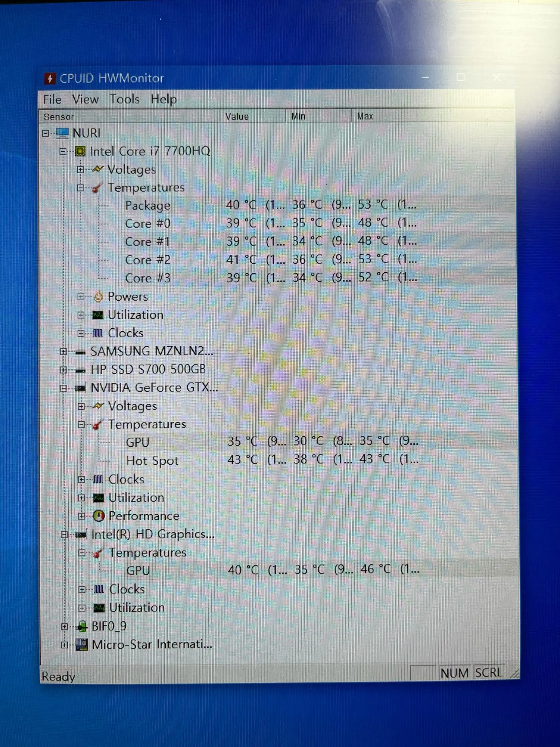Viewport: 560px width, 747px height.
Task: Expand the Micro-Star International node
Action: [x=65, y=645]
